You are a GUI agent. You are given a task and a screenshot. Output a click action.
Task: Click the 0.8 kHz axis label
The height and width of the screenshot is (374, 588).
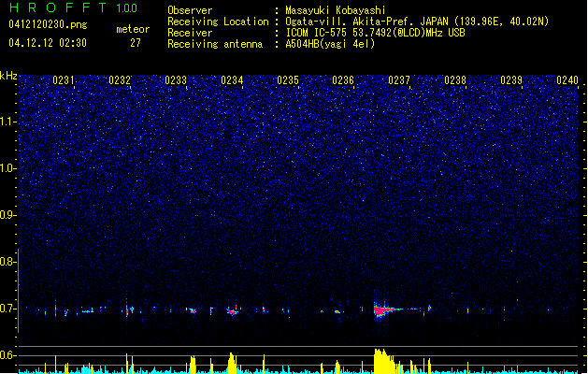[x=7, y=262]
